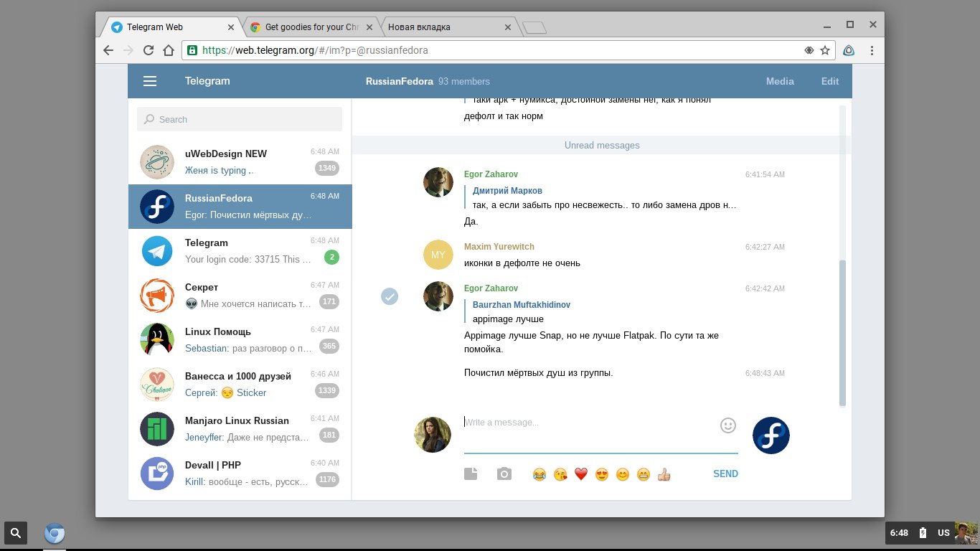The height and width of the screenshot is (551, 980).
Task: Click Egor Zaharov's avatar on 6:42:42 message
Action: tap(438, 296)
